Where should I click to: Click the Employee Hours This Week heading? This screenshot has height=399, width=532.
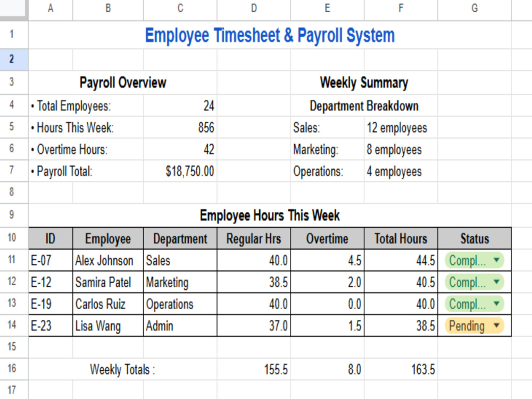point(270,215)
